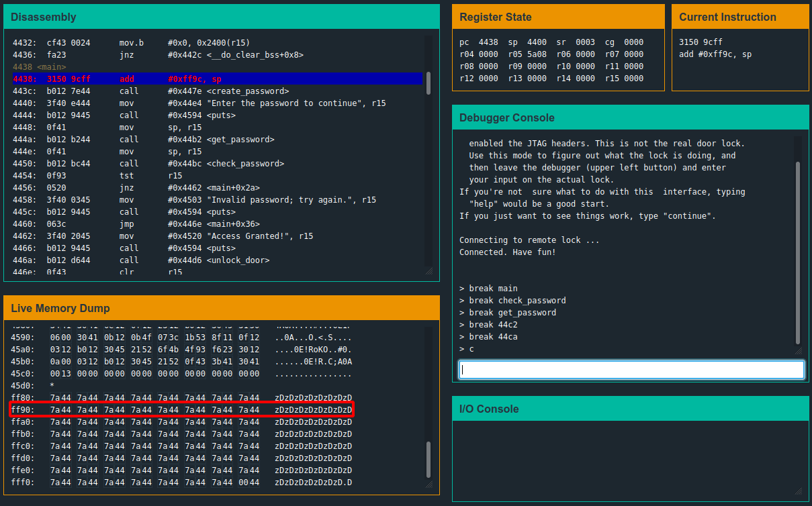Click the Debugger Console scrollbar thumb

click(798, 252)
